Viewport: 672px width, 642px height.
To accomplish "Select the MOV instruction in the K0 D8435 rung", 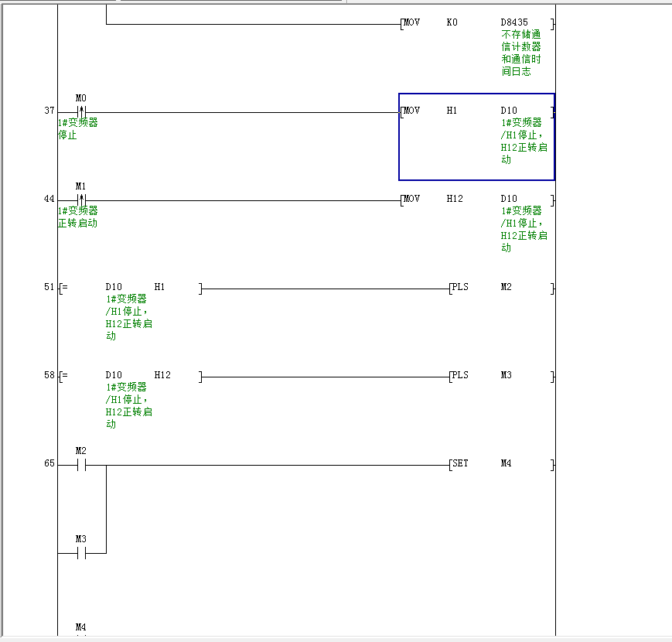I will 412,22.
